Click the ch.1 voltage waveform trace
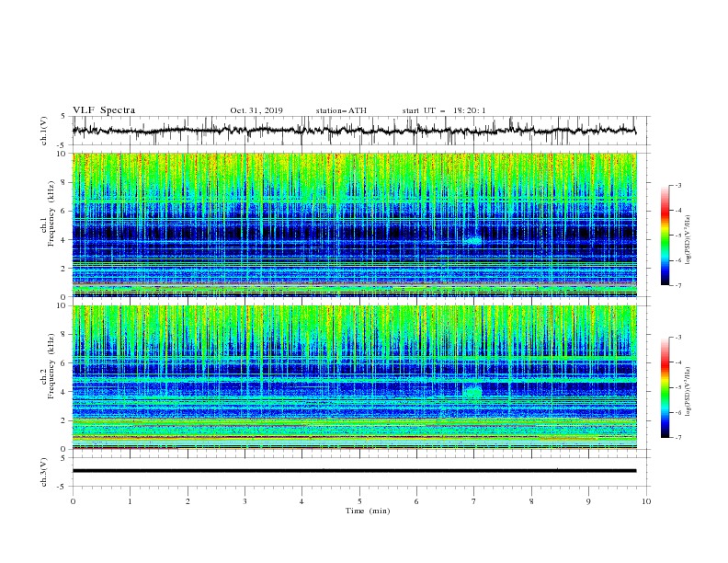 pyautogui.click(x=354, y=131)
